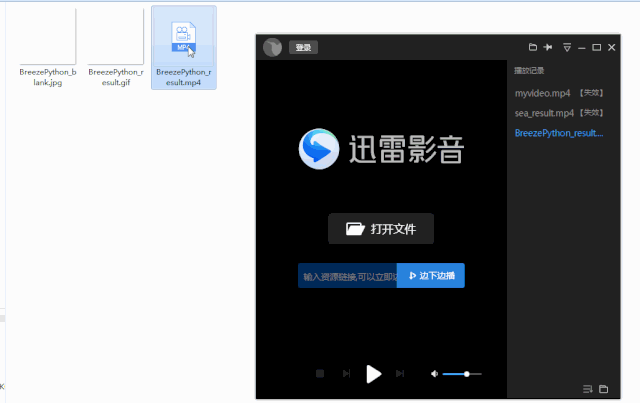This screenshot has width=640, height=403.
Task: Click add-folder icon at bottom of playlist
Action: (603, 389)
